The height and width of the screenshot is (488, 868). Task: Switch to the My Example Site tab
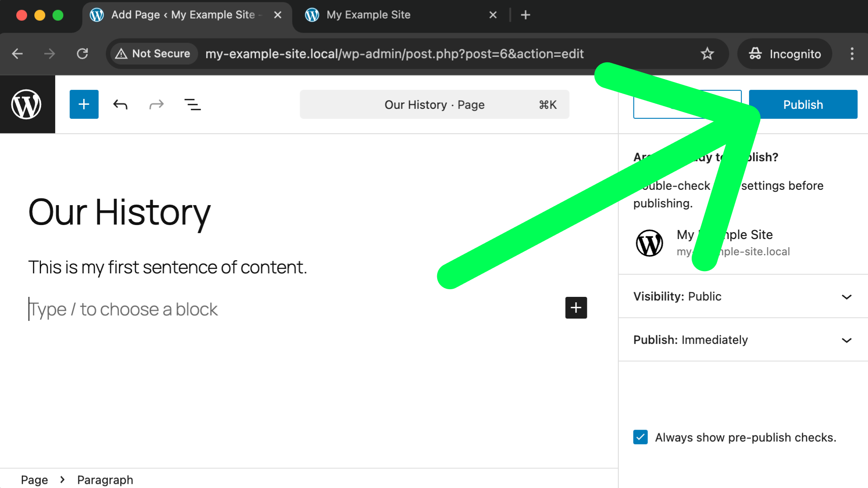tap(368, 15)
